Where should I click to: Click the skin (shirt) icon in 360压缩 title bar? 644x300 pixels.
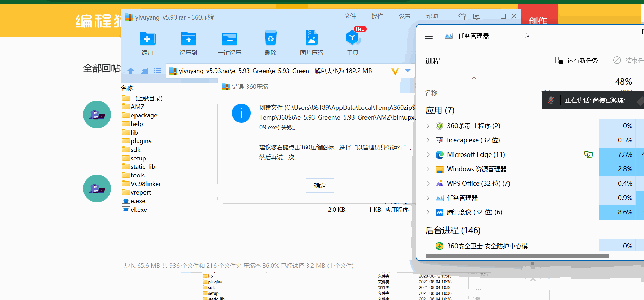click(x=462, y=16)
